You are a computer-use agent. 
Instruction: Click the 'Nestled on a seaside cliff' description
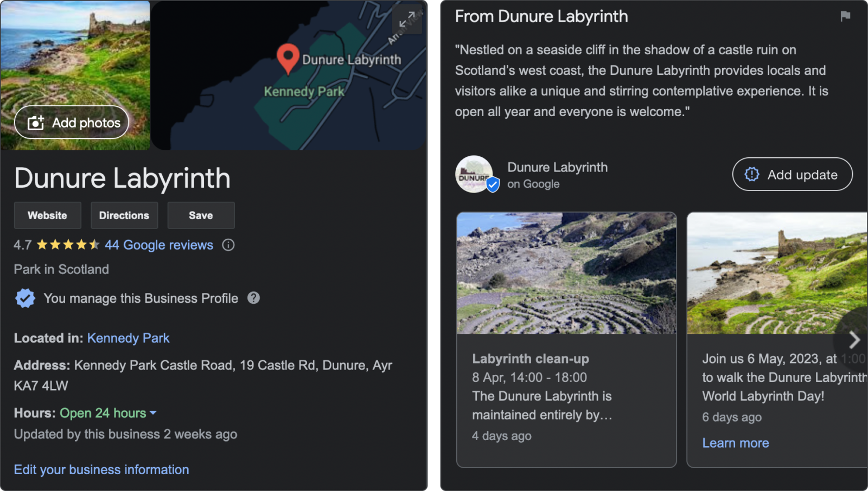(x=642, y=81)
